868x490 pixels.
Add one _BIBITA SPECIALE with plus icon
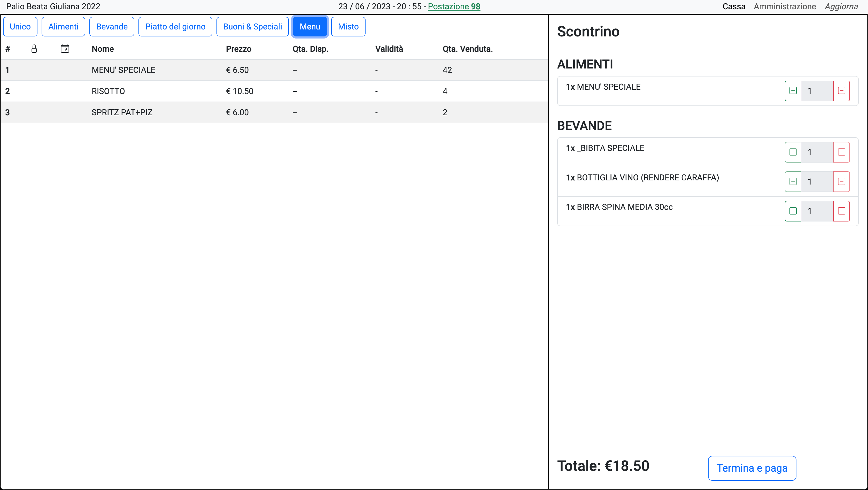793,152
